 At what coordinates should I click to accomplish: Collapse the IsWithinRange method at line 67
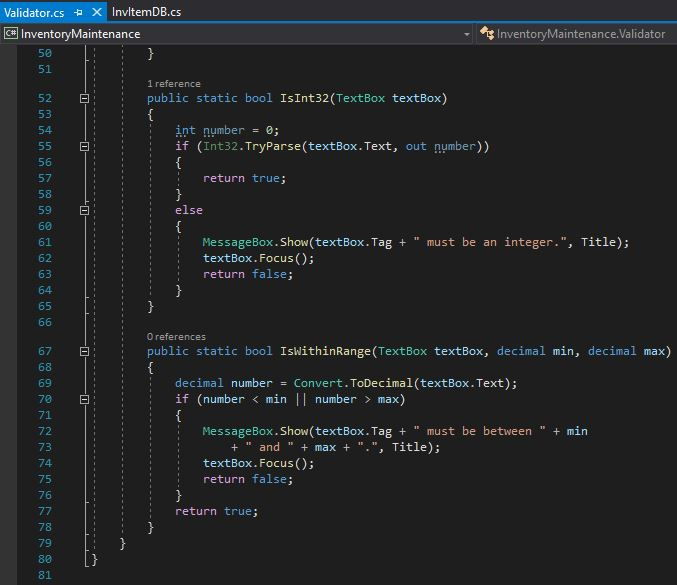[85, 351]
